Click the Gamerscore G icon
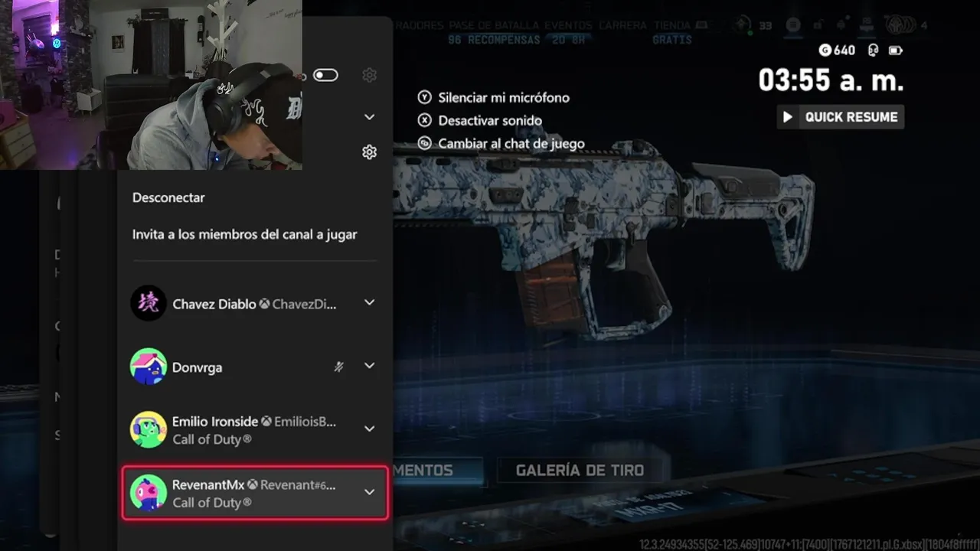This screenshot has width=980, height=551. [825, 50]
